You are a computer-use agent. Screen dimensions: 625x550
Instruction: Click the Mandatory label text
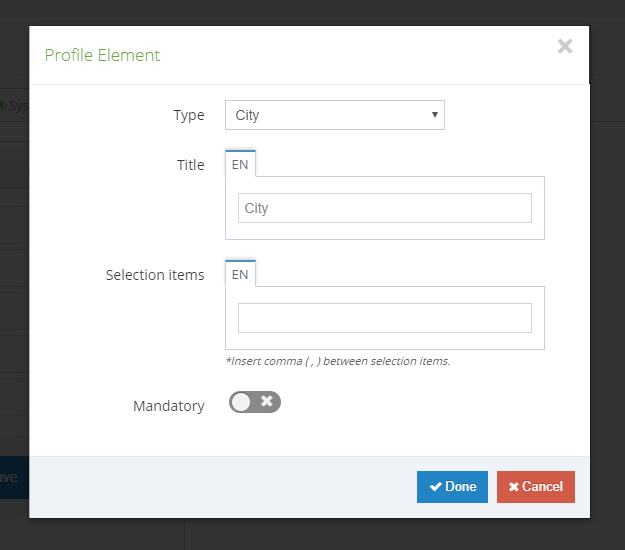click(x=169, y=406)
